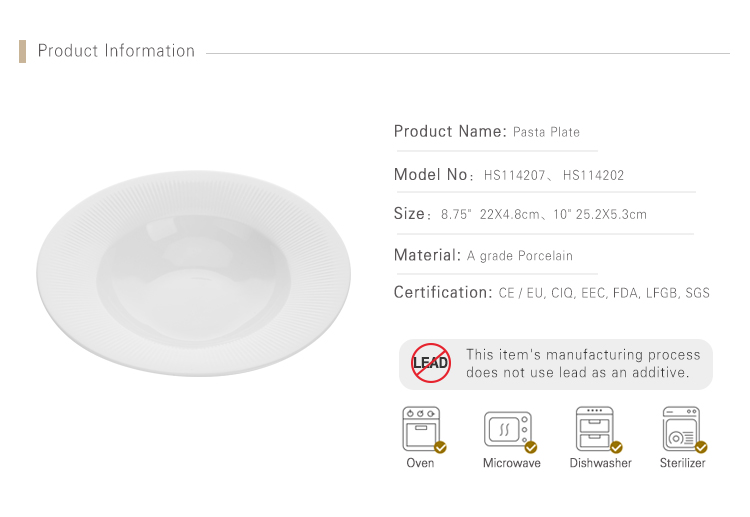Click the Product Information heading
The image size is (750, 517).
pyautogui.click(x=116, y=51)
